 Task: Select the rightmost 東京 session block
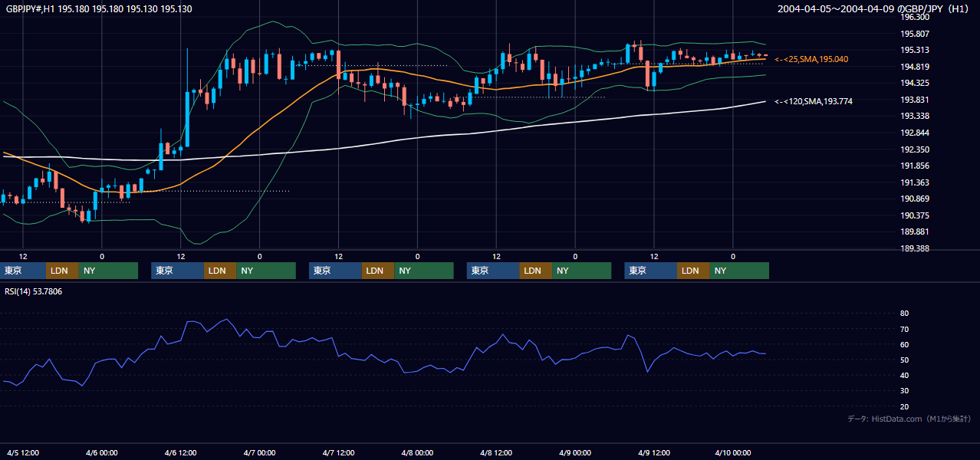click(x=651, y=271)
